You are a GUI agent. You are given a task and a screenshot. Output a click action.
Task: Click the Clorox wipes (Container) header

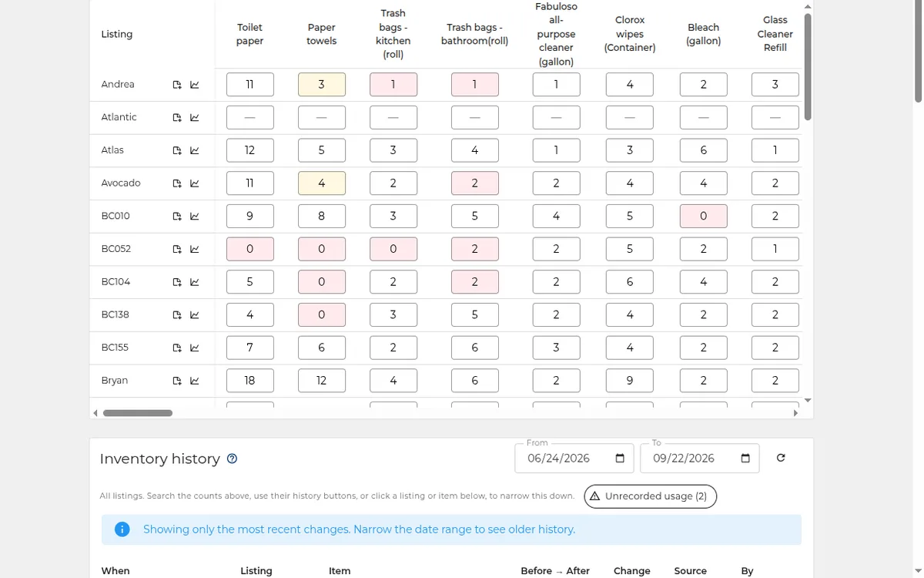tap(630, 34)
